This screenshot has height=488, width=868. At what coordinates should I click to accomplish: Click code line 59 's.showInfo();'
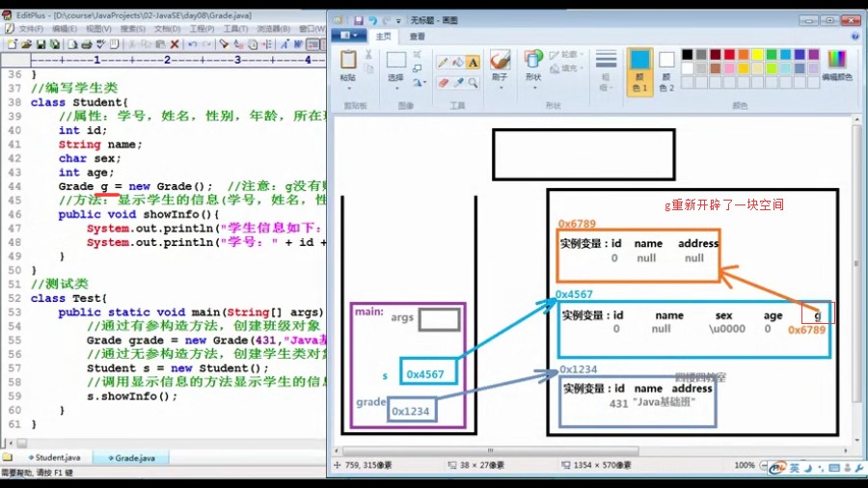(132, 396)
